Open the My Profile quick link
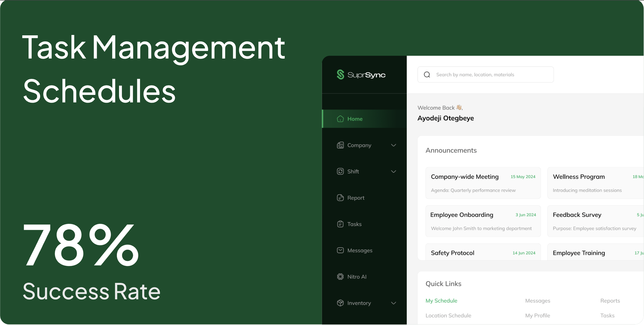Viewport: 644px width, 325px height. coord(538,316)
